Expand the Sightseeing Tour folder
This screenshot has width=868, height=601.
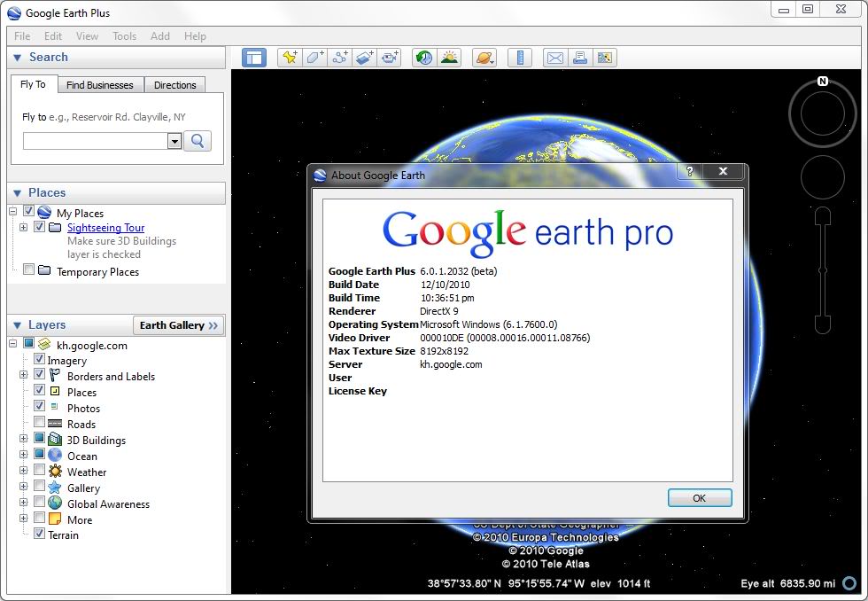pos(23,227)
